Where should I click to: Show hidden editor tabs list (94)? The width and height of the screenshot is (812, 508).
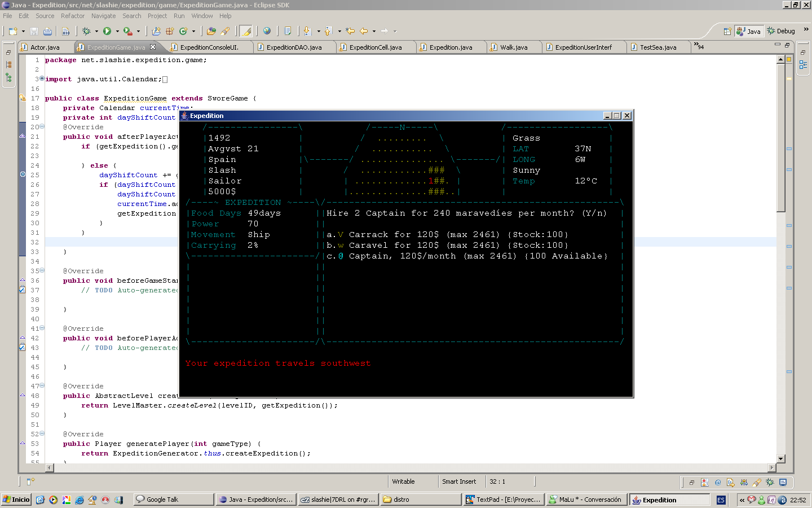699,46
